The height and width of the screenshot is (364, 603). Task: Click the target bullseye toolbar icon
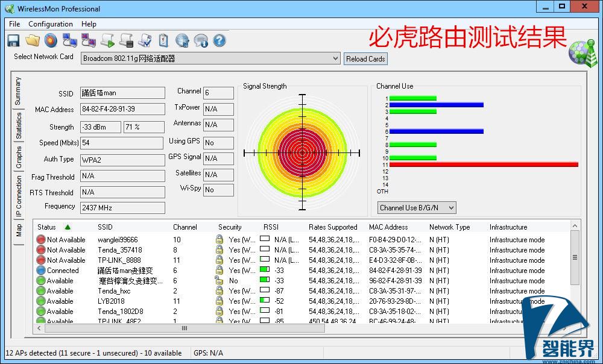51,40
